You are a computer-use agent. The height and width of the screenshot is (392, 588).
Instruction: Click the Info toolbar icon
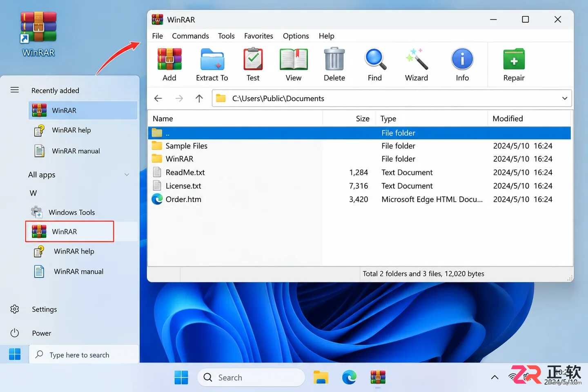click(462, 60)
